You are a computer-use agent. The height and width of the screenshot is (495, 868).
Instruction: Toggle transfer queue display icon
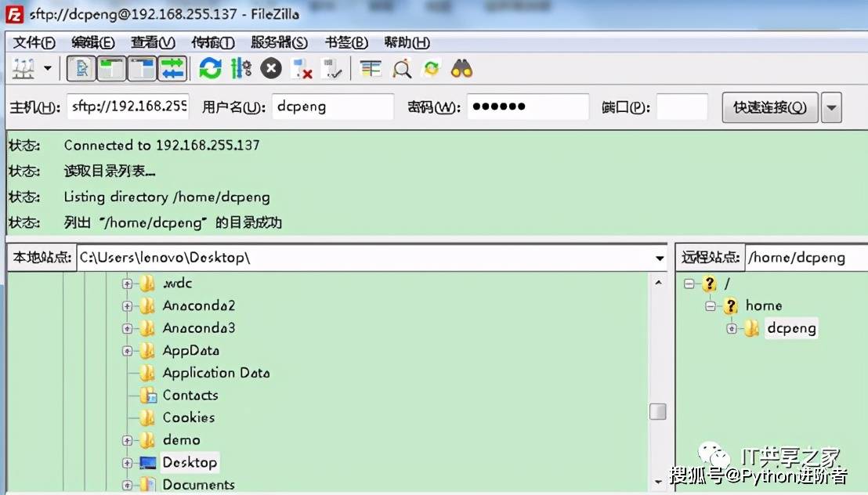(172, 69)
